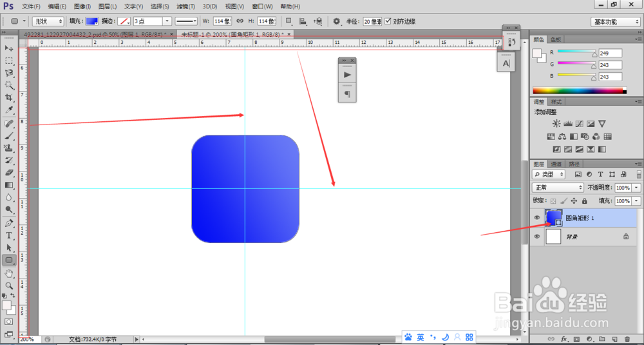This screenshot has width=644, height=345.
Task: Click the Levels adjustment icon
Action: click(x=569, y=123)
